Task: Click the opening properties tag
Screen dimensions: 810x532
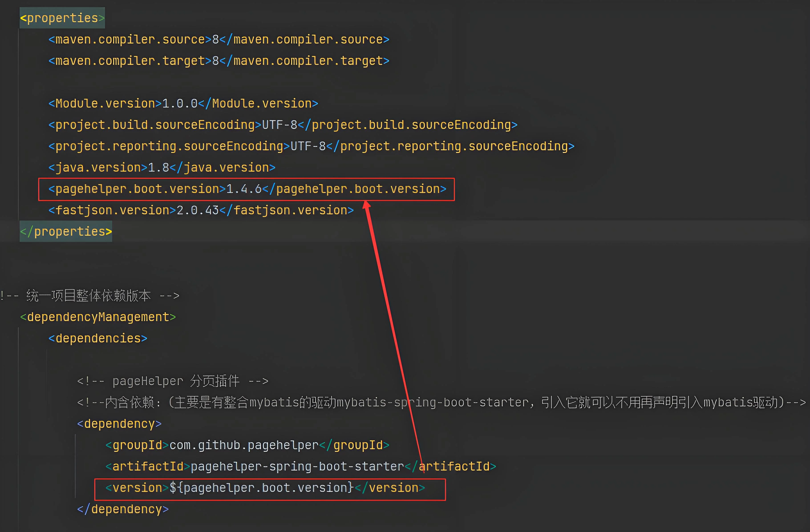Action: (x=62, y=18)
